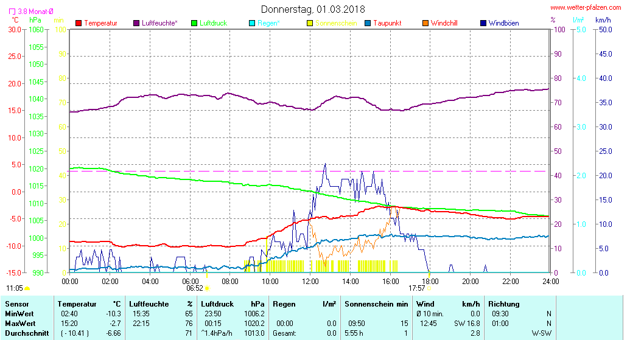Click the pressure trend ^1.4hPa/h
This screenshot has height=340, width=644.
(217, 333)
